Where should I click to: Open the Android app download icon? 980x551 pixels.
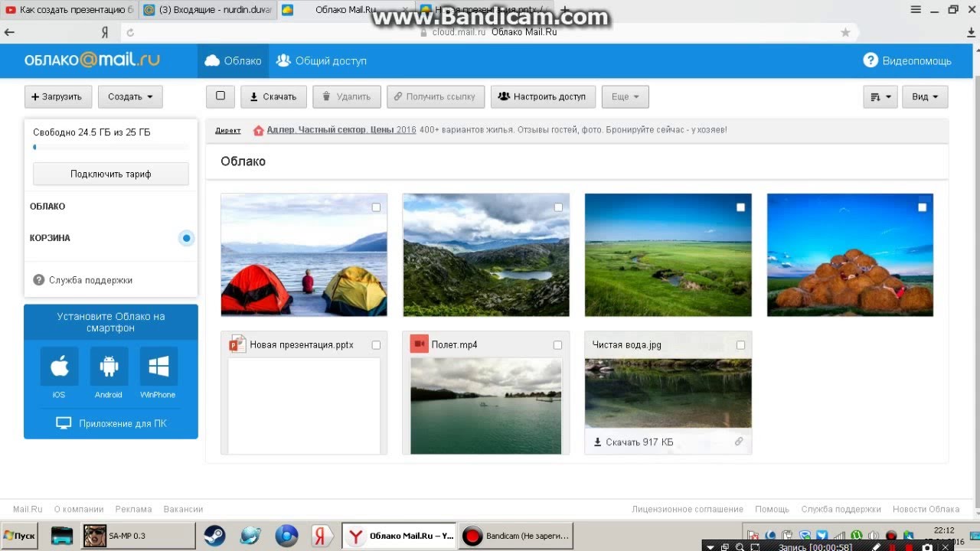(109, 367)
